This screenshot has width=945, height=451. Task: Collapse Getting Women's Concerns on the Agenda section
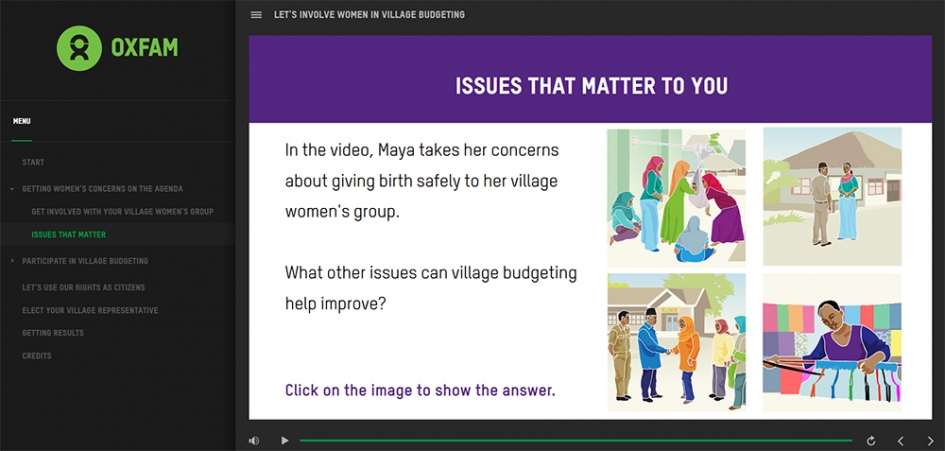click(x=13, y=188)
